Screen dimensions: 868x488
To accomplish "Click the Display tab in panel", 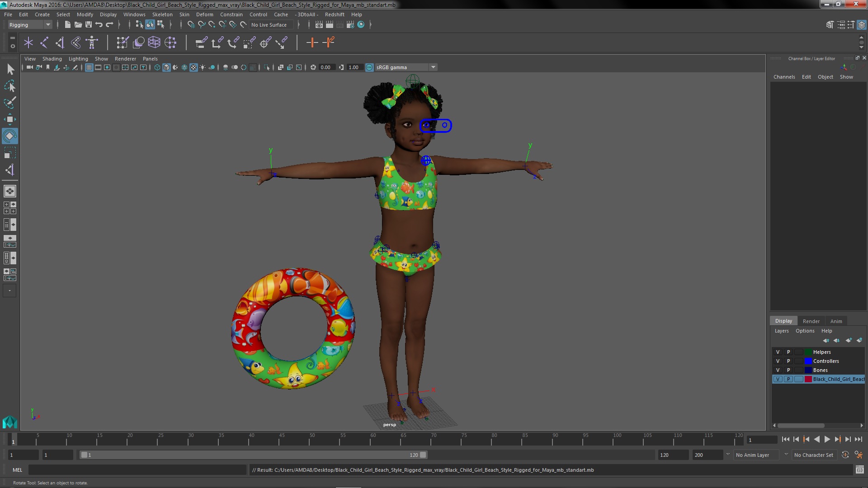I will pos(784,320).
